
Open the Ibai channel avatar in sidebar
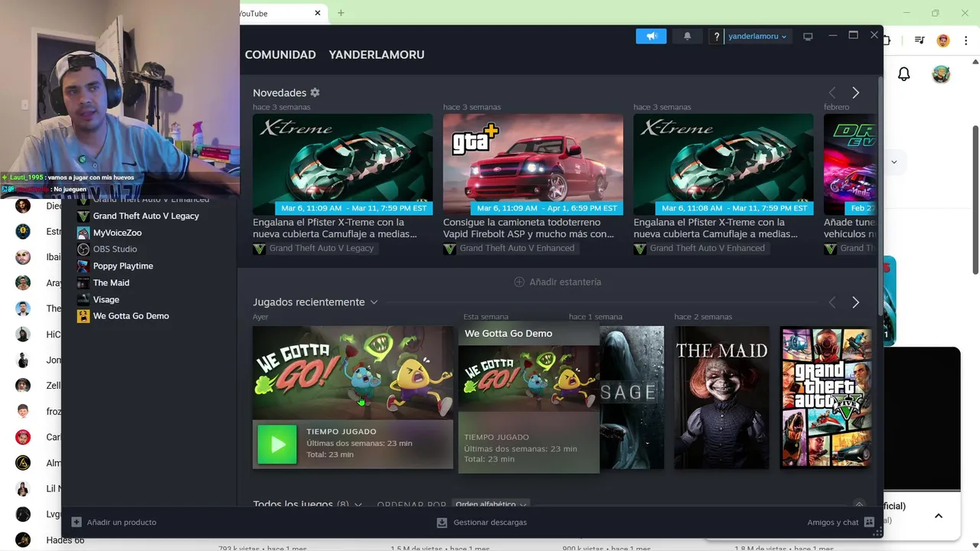(x=23, y=257)
